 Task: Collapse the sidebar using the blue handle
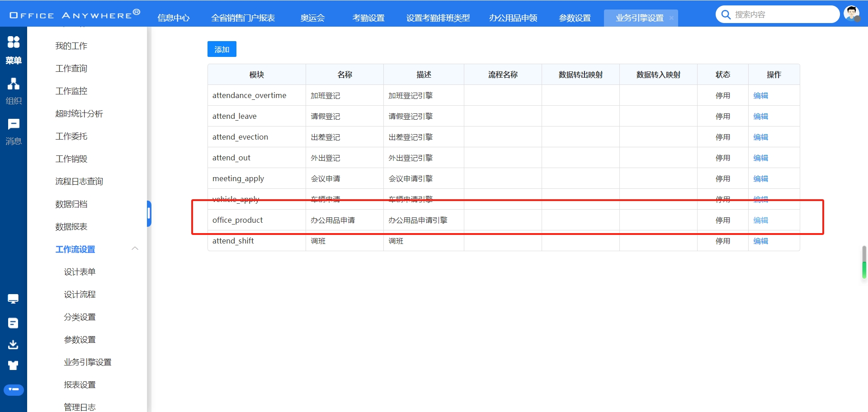[149, 214]
